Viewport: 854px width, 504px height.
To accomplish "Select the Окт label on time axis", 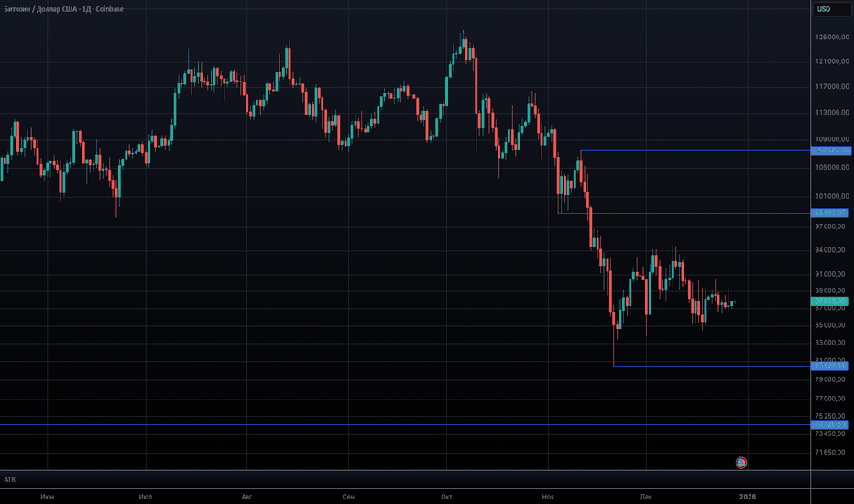I will coord(447,496).
